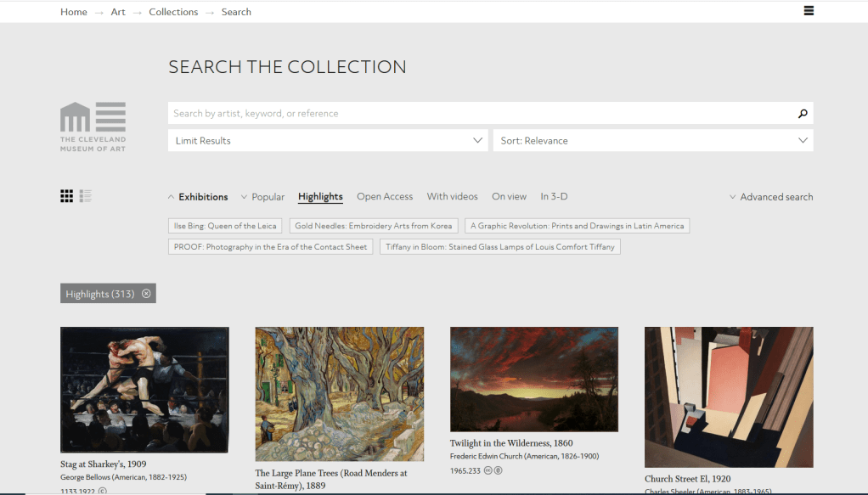
Task: Go to Collections in the breadcrumb
Action: click(173, 12)
